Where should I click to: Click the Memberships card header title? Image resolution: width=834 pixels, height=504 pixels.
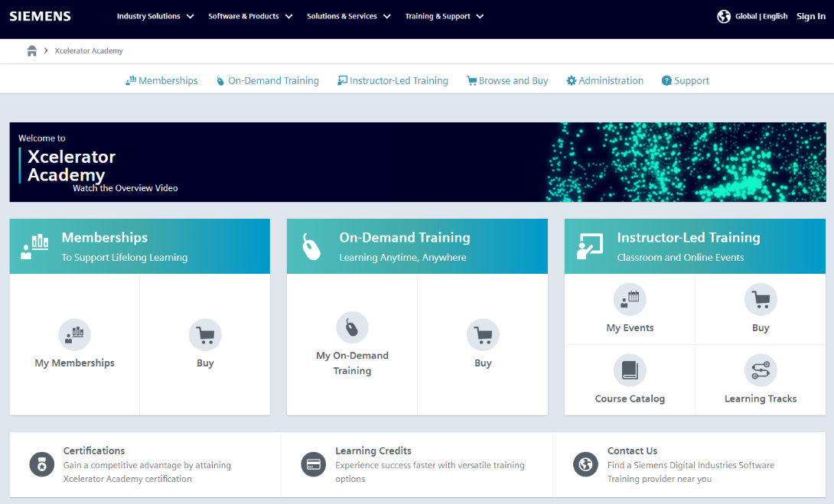(x=105, y=238)
